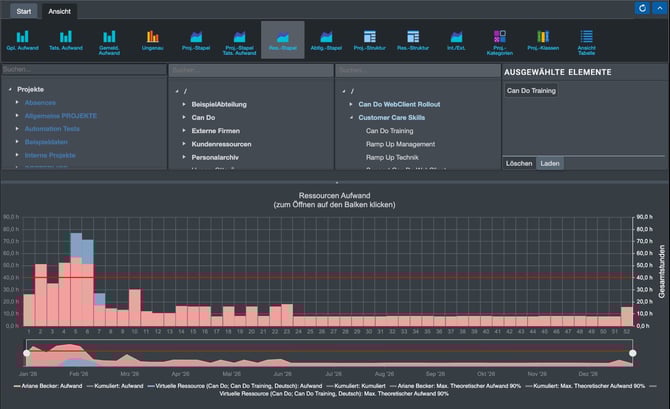670x409 pixels.
Task: Select the Tats. Aufwand toolbar icon
Action: click(x=65, y=41)
